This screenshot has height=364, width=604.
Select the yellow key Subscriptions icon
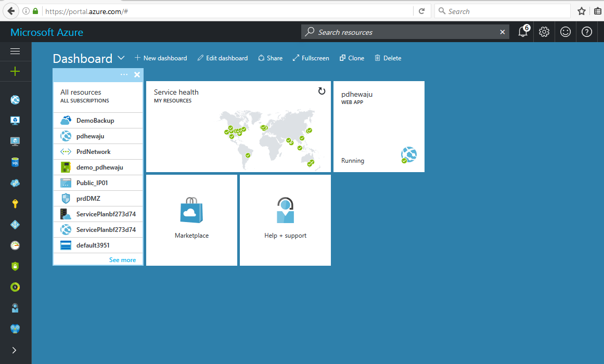15,204
